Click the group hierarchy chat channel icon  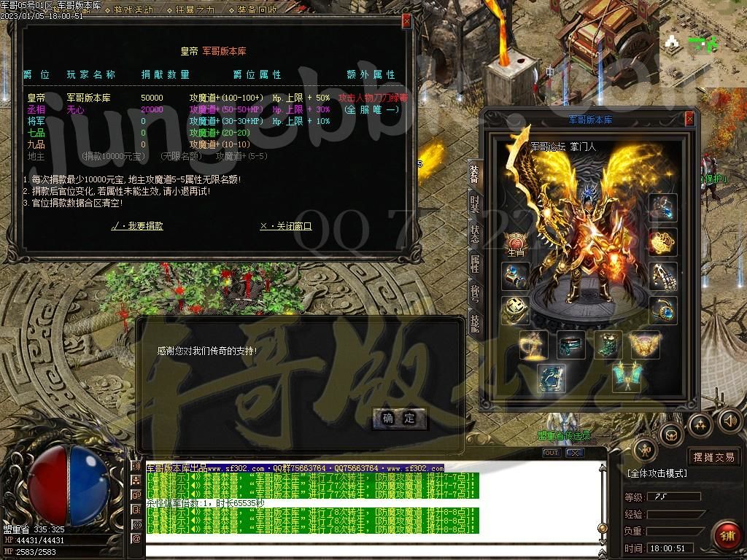click(x=136, y=481)
